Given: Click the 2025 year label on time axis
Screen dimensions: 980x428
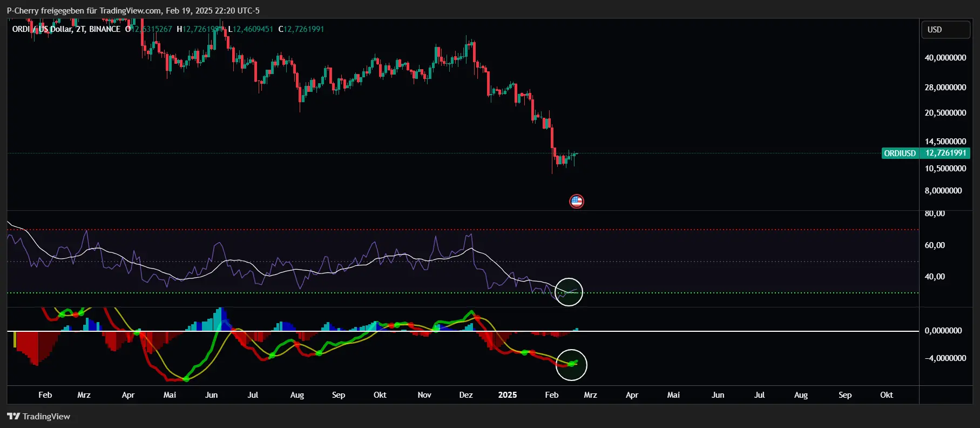Looking at the screenshot, I should point(508,395).
